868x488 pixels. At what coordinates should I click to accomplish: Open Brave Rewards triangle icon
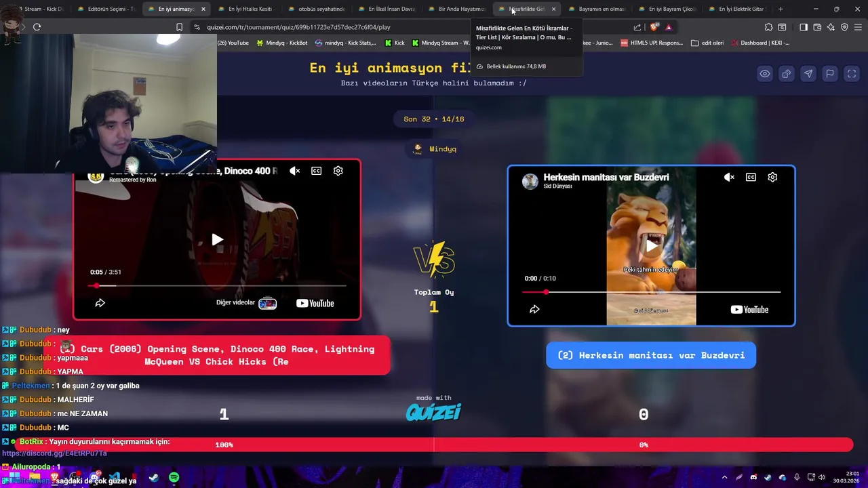coord(669,27)
